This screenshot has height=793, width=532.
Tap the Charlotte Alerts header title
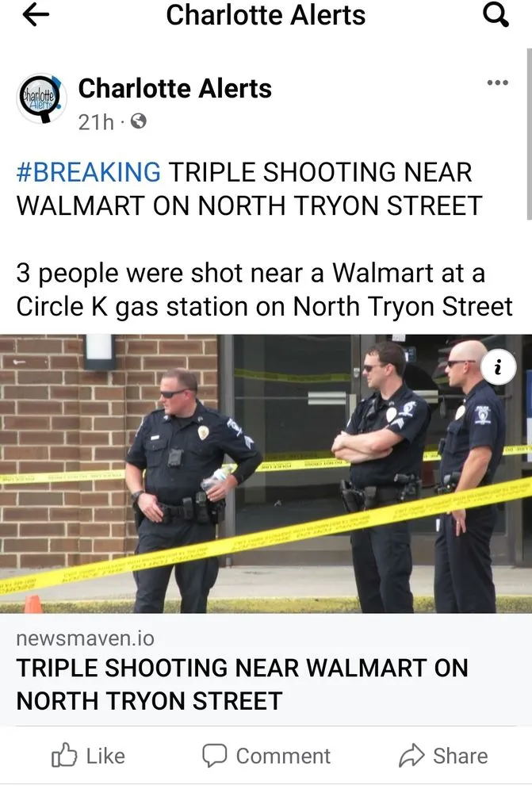pos(266,14)
